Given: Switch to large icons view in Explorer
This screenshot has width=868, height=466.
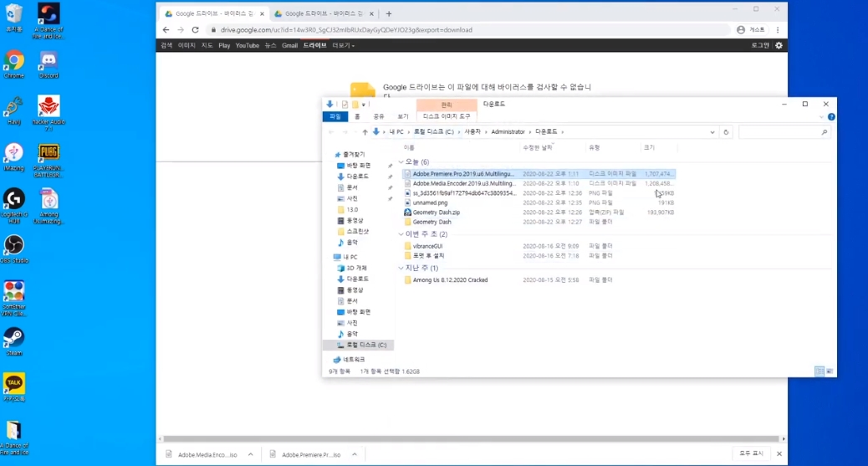Looking at the screenshot, I should point(830,371).
